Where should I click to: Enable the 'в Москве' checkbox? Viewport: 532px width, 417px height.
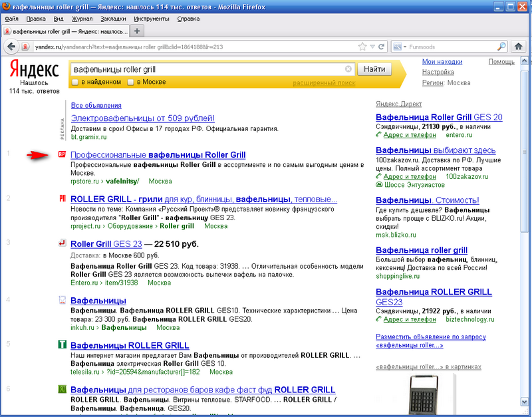(130, 82)
